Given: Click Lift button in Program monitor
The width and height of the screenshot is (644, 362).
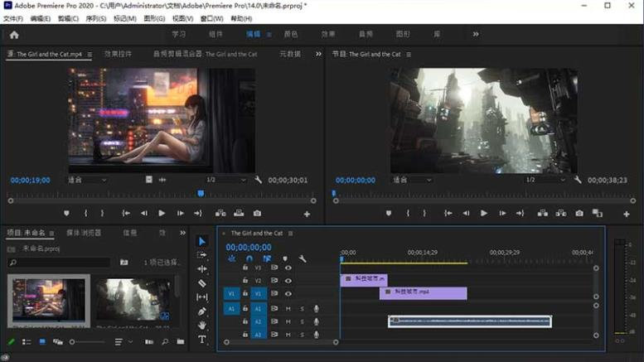Looking at the screenshot, I should tap(543, 213).
